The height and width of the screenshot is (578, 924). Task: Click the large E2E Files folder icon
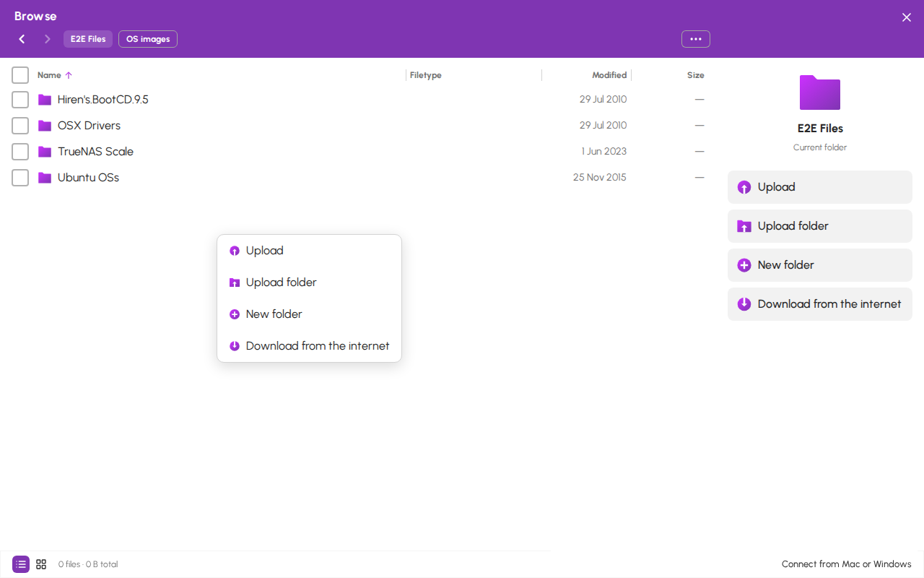point(820,92)
